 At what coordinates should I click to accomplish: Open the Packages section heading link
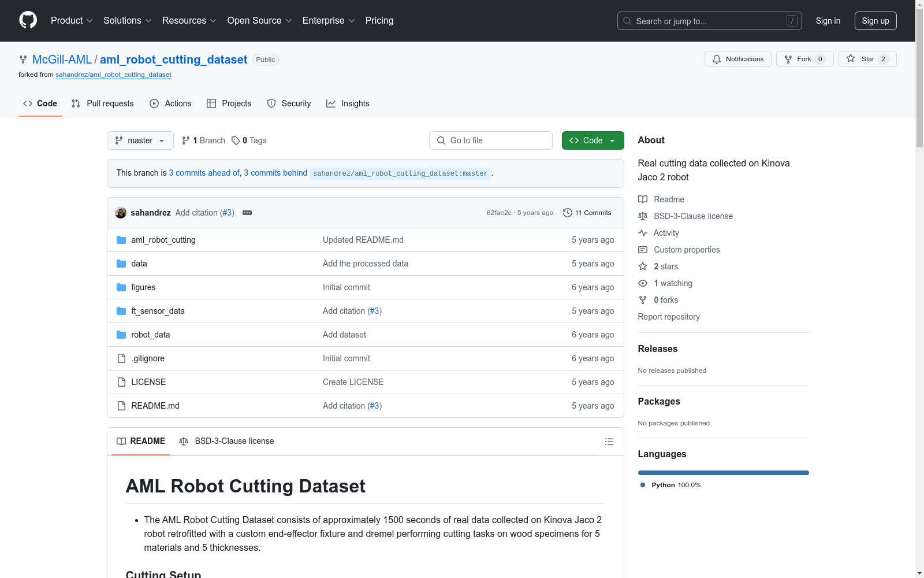pyautogui.click(x=659, y=401)
